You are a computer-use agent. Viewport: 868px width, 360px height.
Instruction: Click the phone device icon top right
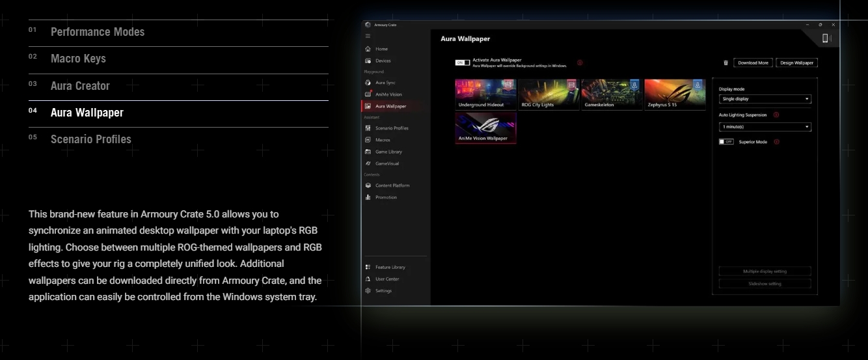click(x=826, y=39)
